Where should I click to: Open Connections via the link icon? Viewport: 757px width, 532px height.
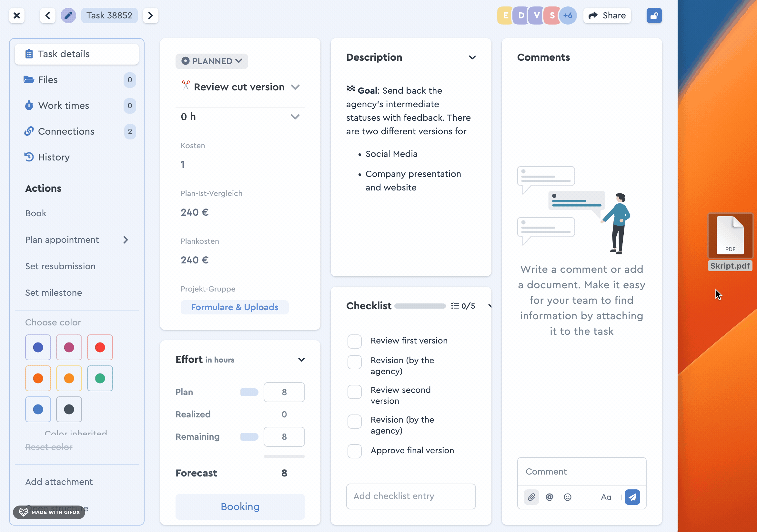click(x=29, y=131)
